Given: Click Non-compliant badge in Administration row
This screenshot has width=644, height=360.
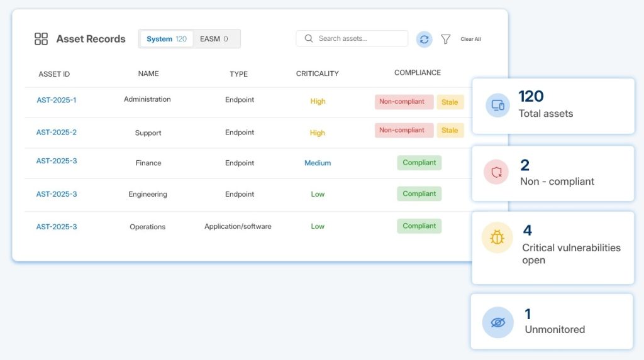Looking at the screenshot, I should pyautogui.click(x=404, y=102).
